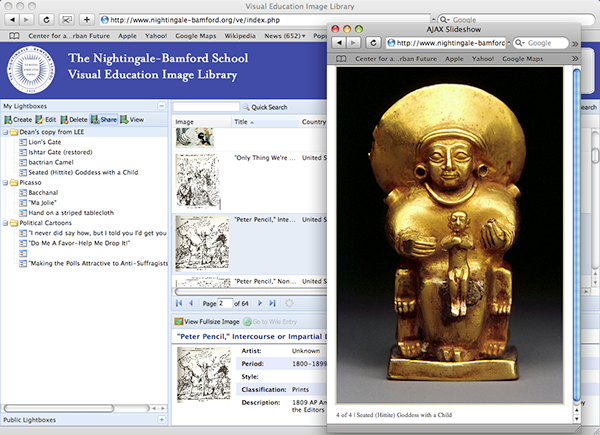This screenshot has width=600, height=435.
Task: Click the golden goddess slideshow image
Action: point(450,235)
